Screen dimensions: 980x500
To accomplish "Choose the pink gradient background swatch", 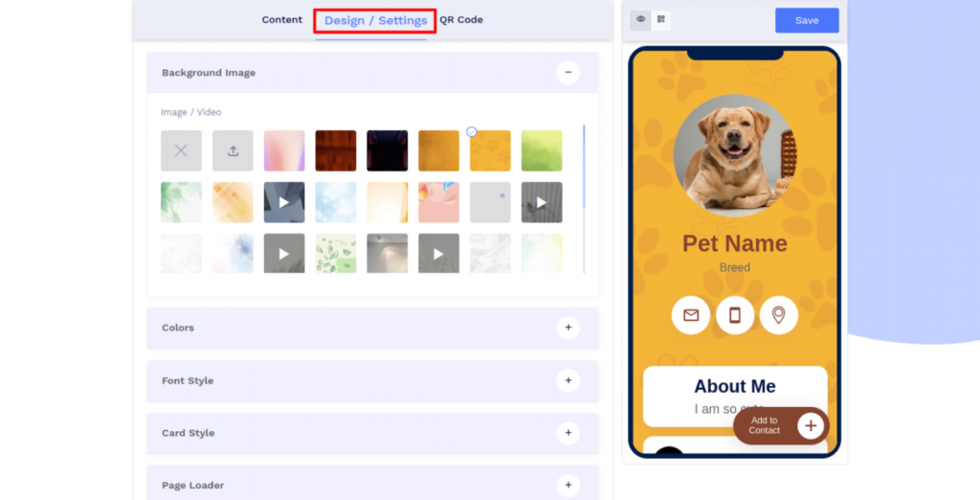I will [x=284, y=151].
